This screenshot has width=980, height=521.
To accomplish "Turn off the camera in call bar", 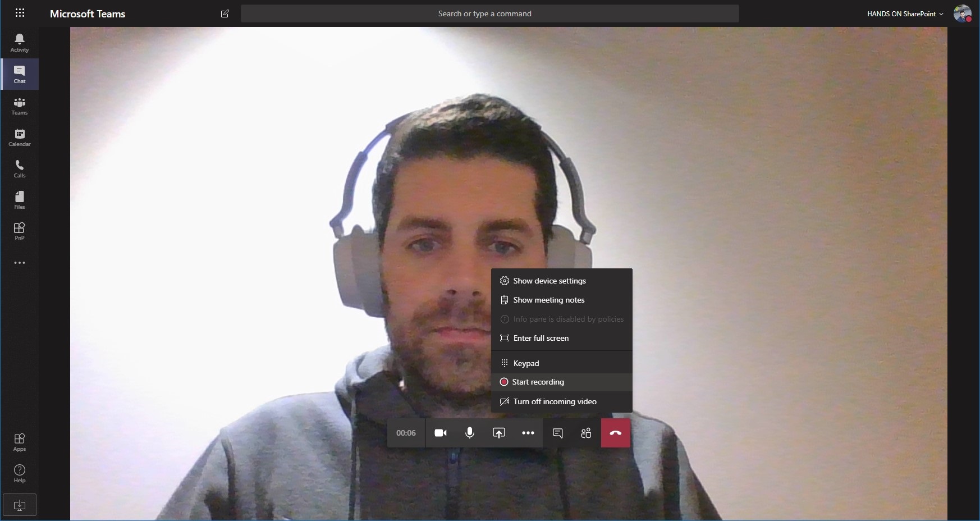I will [441, 433].
